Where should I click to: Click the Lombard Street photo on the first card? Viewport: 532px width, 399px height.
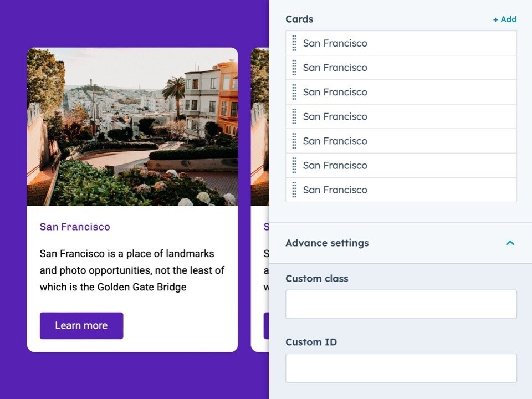(132, 127)
